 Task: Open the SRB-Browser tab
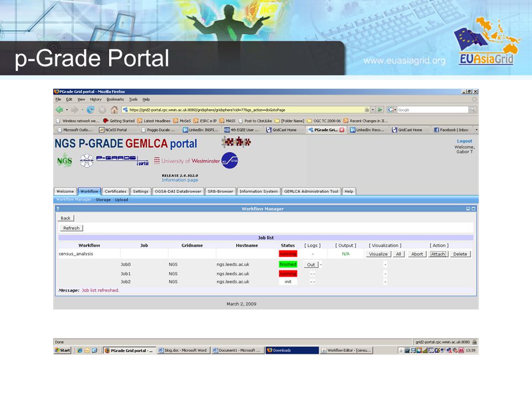click(x=220, y=191)
